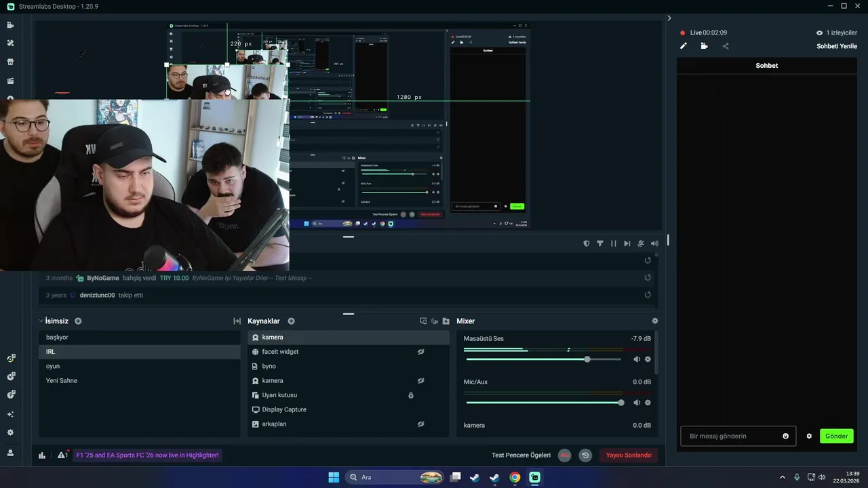Select the byno source
The height and width of the screenshot is (488, 868).
(349, 366)
